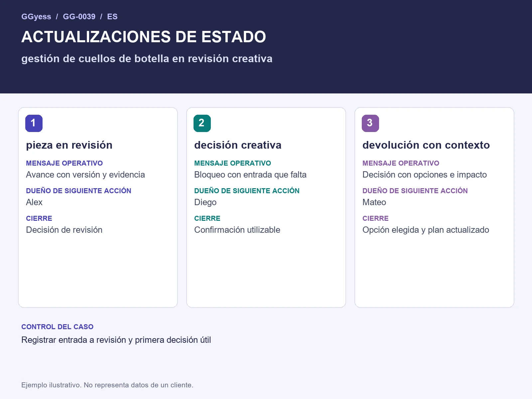The height and width of the screenshot is (399, 532).
Task: Click CIERRE label above Opción elegida
Action: (x=375, y=218)
